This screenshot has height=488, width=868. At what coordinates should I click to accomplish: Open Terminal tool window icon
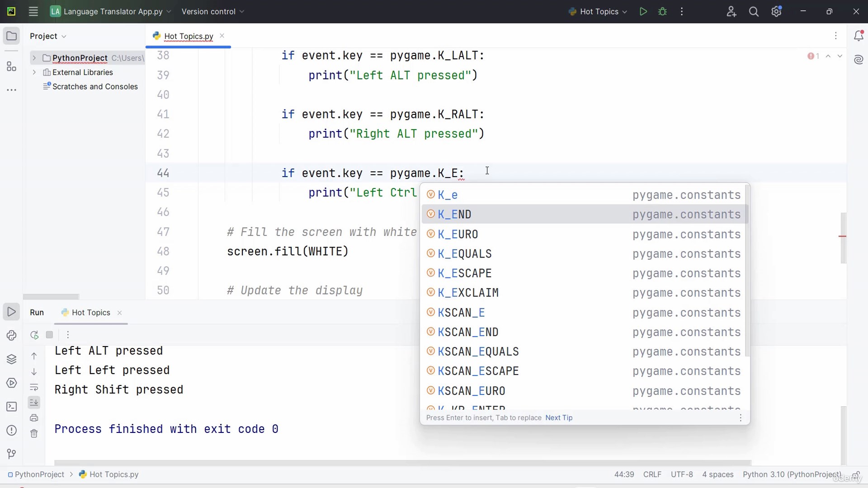[x=12, y=407]
